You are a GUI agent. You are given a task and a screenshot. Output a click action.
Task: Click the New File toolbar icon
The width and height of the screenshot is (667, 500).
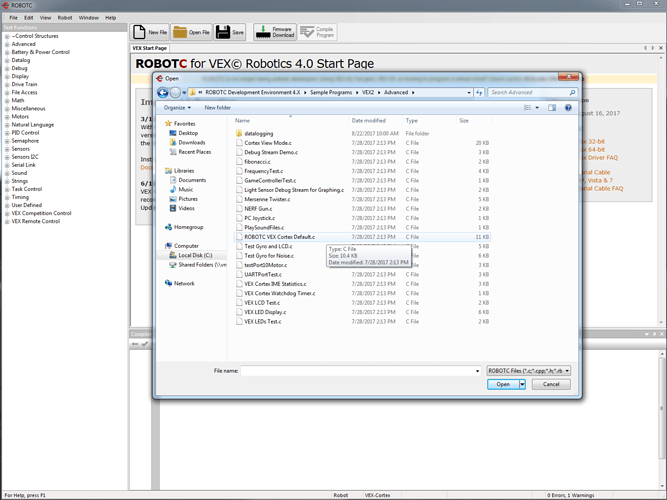tap(139, 32)
